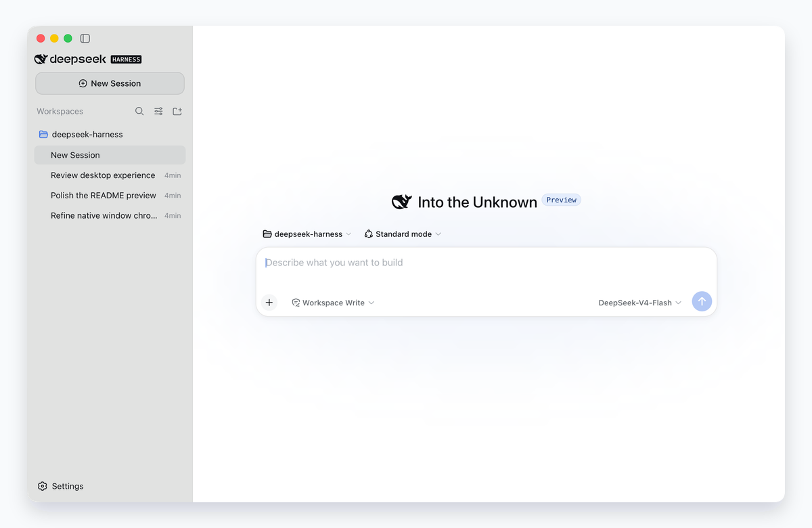Send message with the arrow button
The height and width of the screenshot is (528, 812).
702,302
